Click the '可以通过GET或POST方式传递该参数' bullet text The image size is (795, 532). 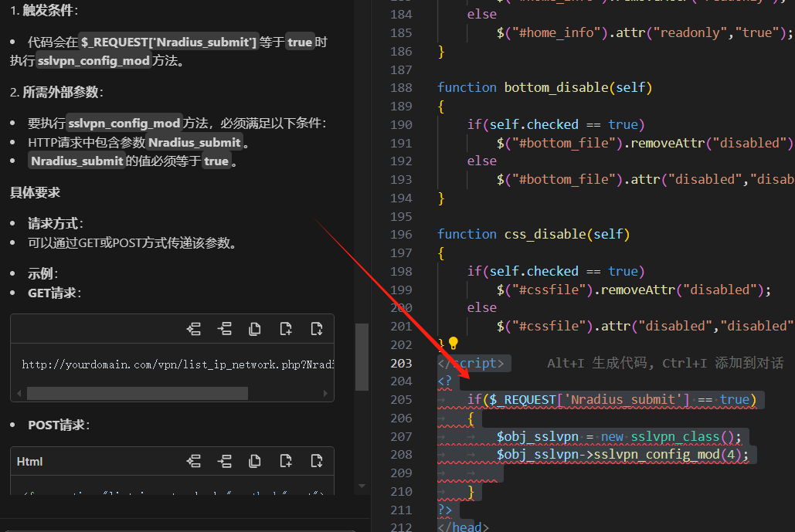132,243
